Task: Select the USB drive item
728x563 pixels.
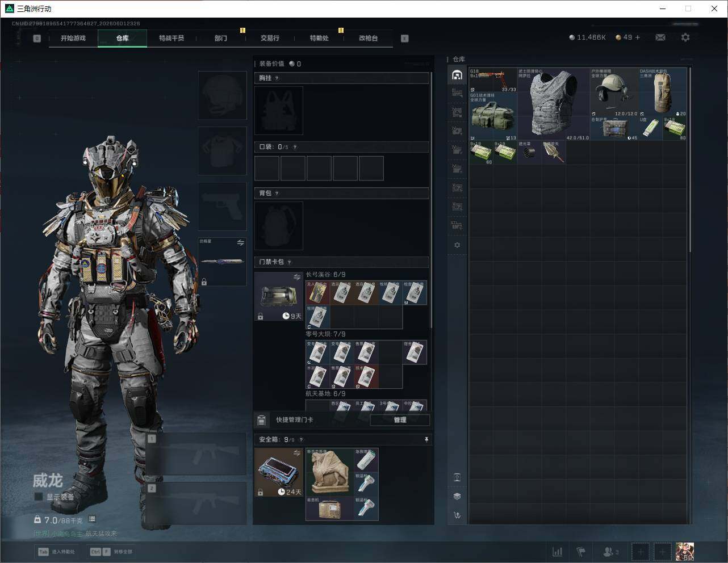Action: click(x=651, y=128)
